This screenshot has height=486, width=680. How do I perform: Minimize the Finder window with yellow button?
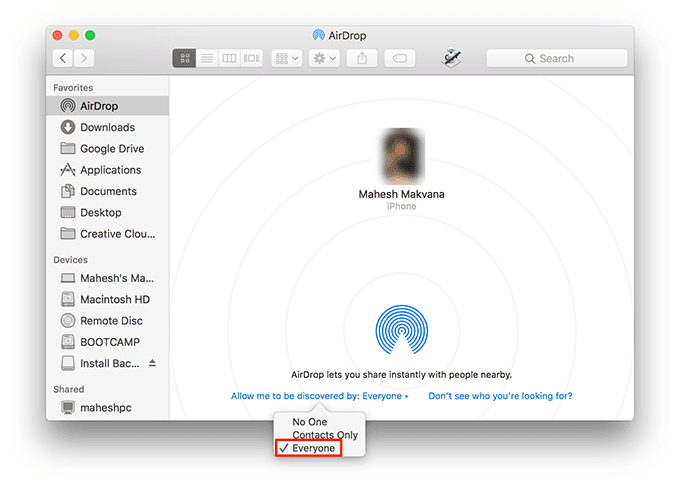[x=74, y=35]
